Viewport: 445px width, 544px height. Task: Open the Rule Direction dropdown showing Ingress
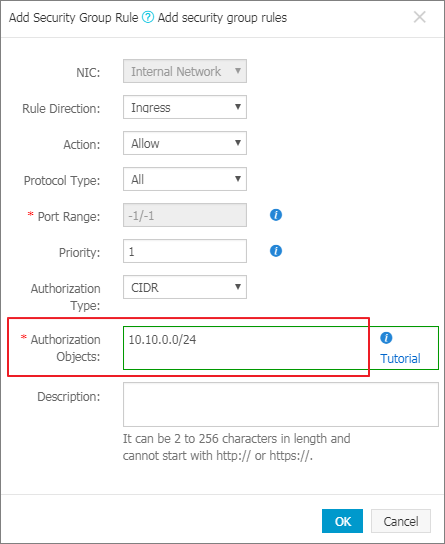(x=185, y=107)
